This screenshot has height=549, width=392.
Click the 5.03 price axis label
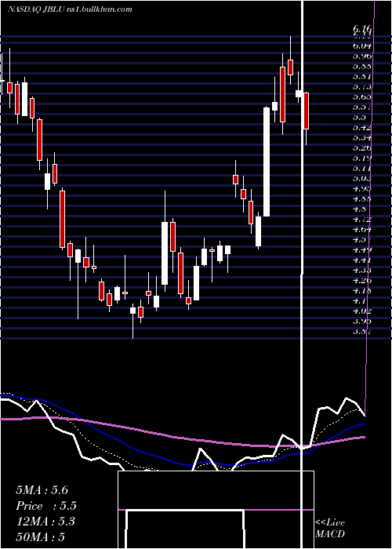pyautogui.click(x=362, y=179)
